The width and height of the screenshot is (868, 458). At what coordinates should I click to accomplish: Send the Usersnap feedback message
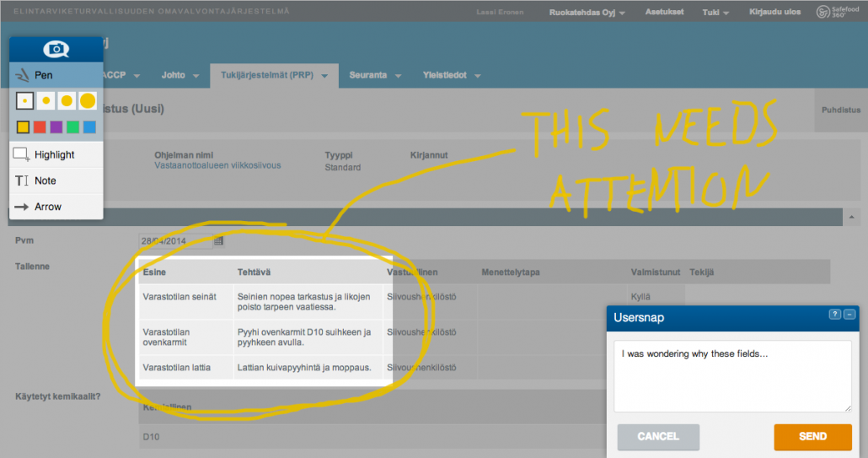pos(812,437)
